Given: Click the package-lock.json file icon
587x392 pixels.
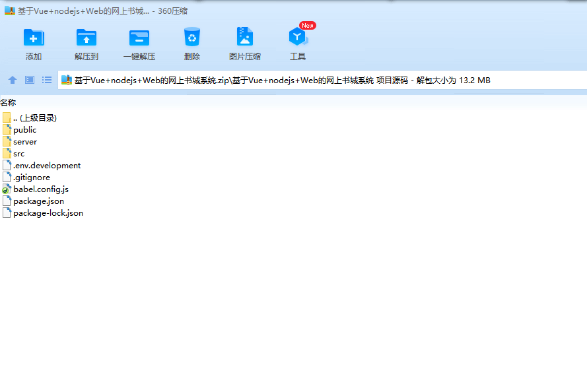Looking at the screenshot, I should pos(7,213).
